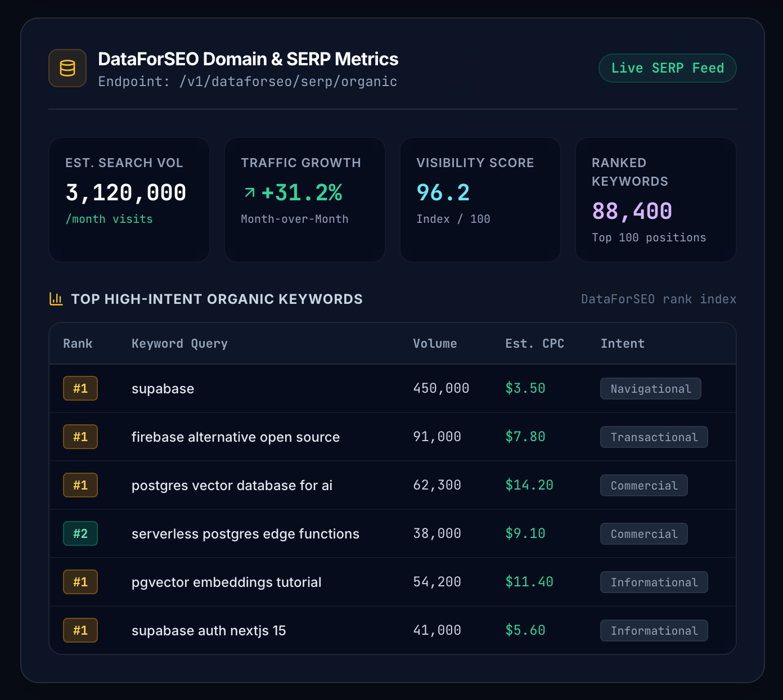The width and height of the screenshot is (783, 700).
Task: Click the "TRAFFIC GROWTH" card label
Action: point(301,163)
